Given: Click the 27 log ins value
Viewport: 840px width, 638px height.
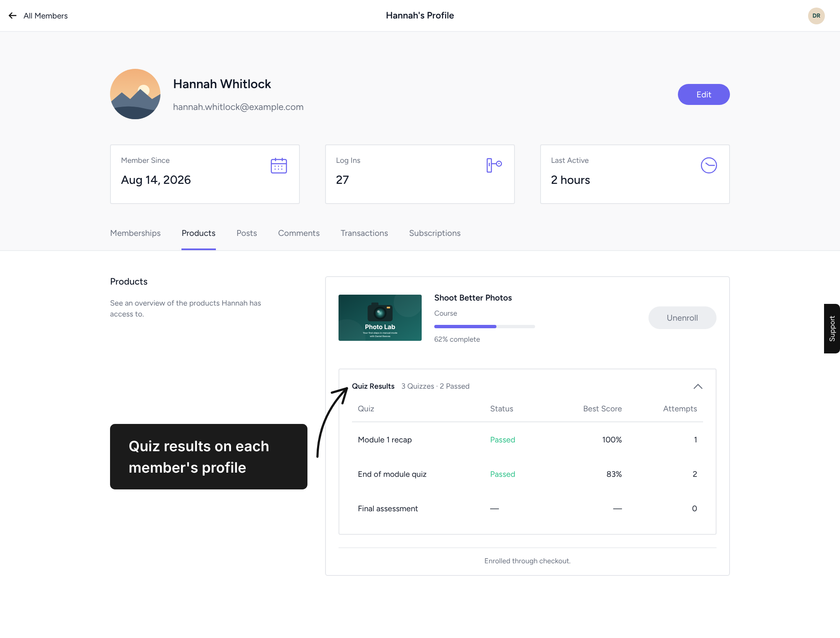Looking at the screenshot, I should pyautogui.click(x=342, y=180).
